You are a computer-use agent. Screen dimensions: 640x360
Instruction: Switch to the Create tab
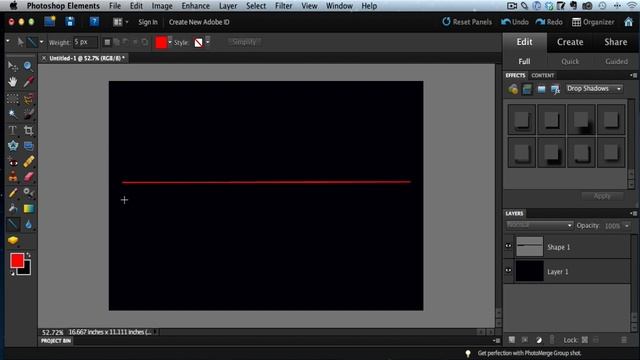point(570,42)
